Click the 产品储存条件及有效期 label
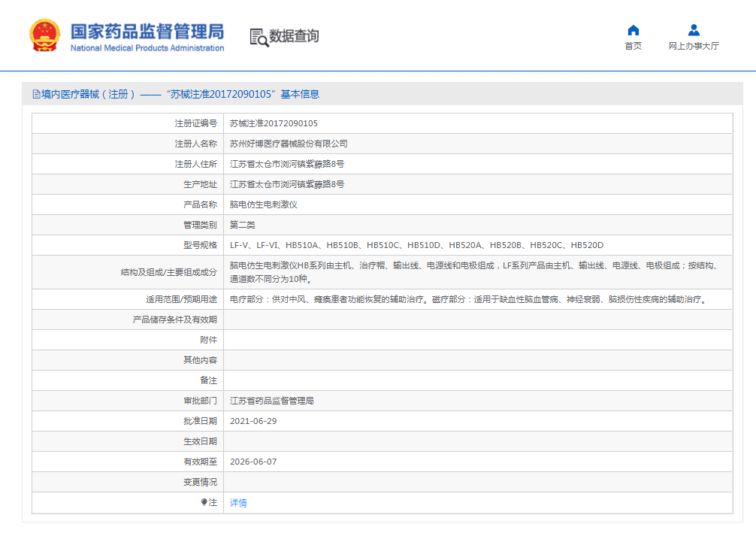Viewport: 756px width, 536px height. (175, 319)
